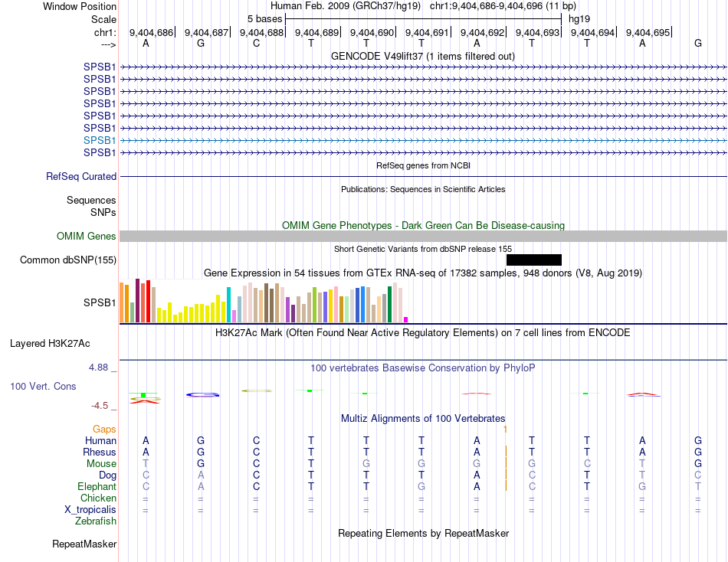Image resolution: width=728 pixels, height=562 pixels.
Task: Click the SNPs track label
Action: pyautogui.click(x=103, y=212)
